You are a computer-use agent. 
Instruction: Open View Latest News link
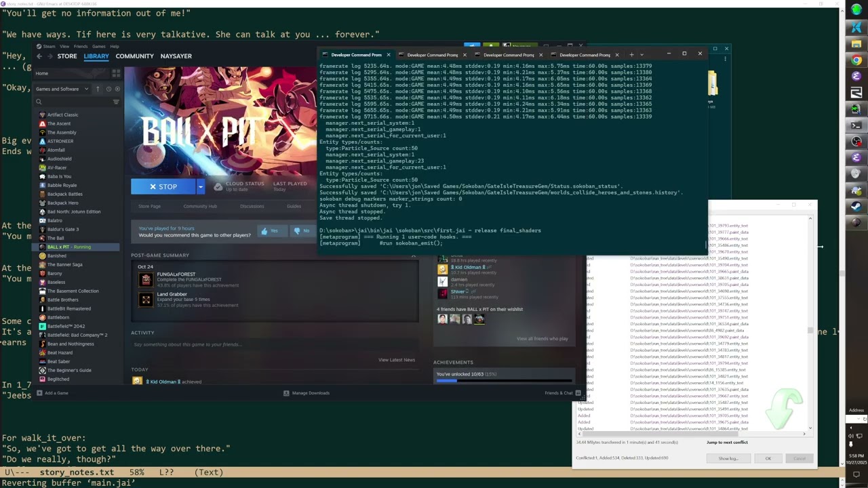click(397, 360)
